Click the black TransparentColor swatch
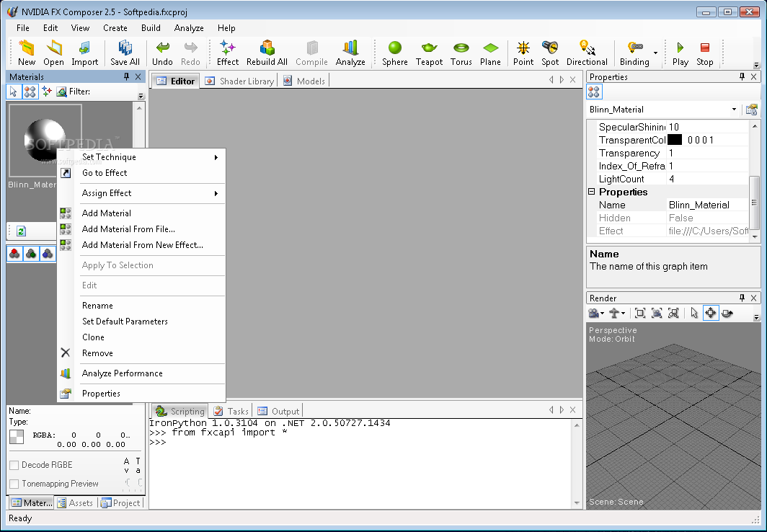Screen dimensions: 767x532 [x=675, y=140]
